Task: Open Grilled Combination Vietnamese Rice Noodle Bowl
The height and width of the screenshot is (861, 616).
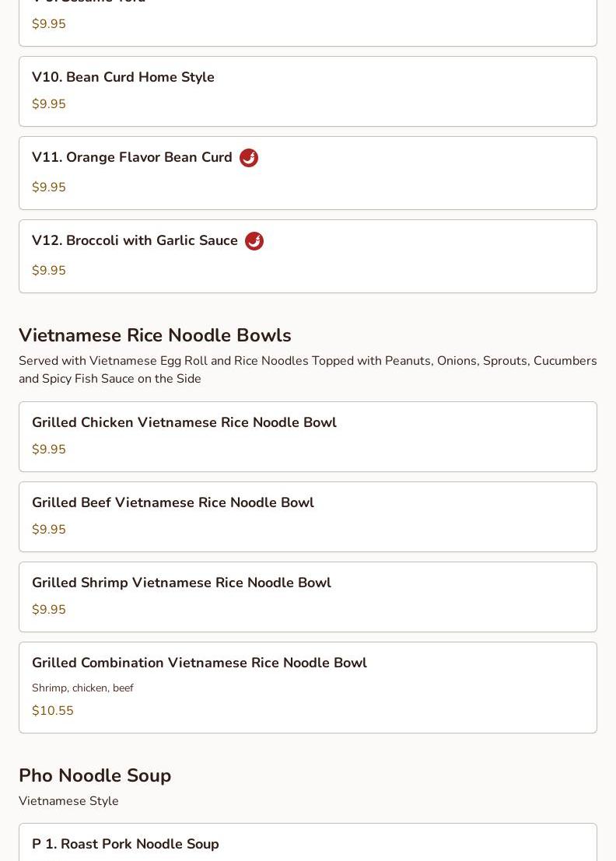Action: click(x=308, y=688)
